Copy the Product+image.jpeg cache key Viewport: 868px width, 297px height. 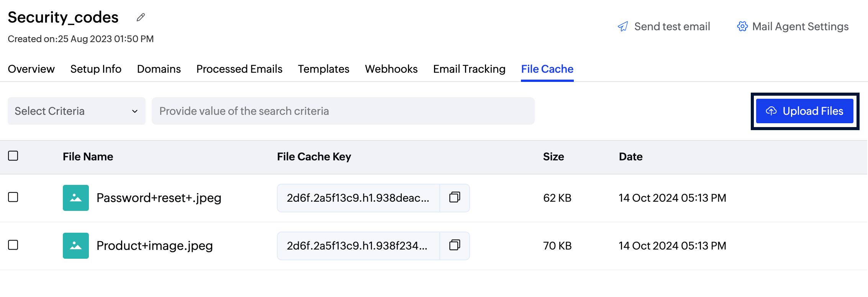click(x=455, y=245)
